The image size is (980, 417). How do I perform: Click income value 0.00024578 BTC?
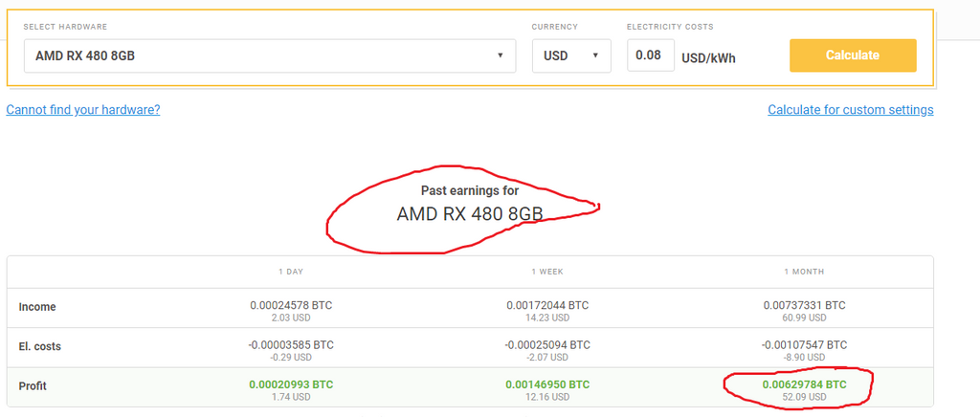pyautogui.click(x=291, y=306)
